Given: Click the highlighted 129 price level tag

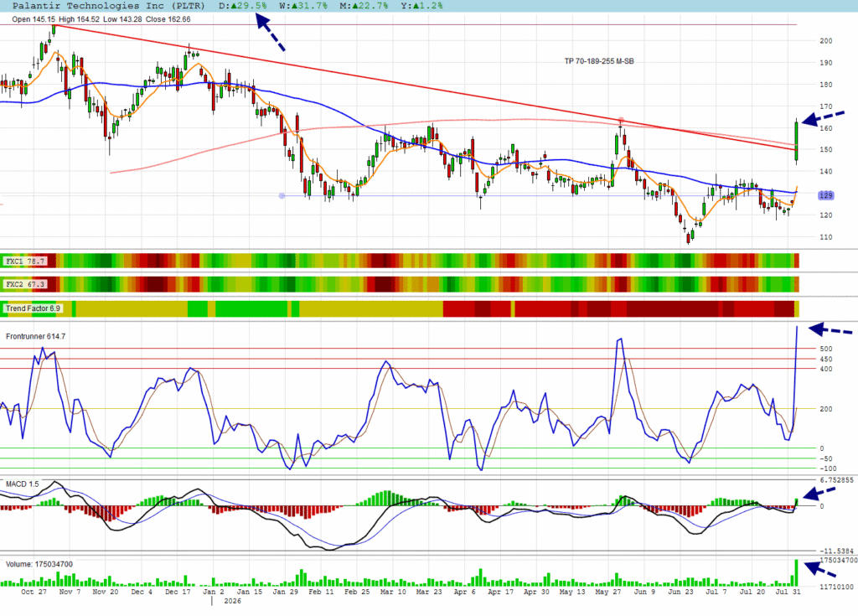Looking at the screenshot, I should pos(825,195).
